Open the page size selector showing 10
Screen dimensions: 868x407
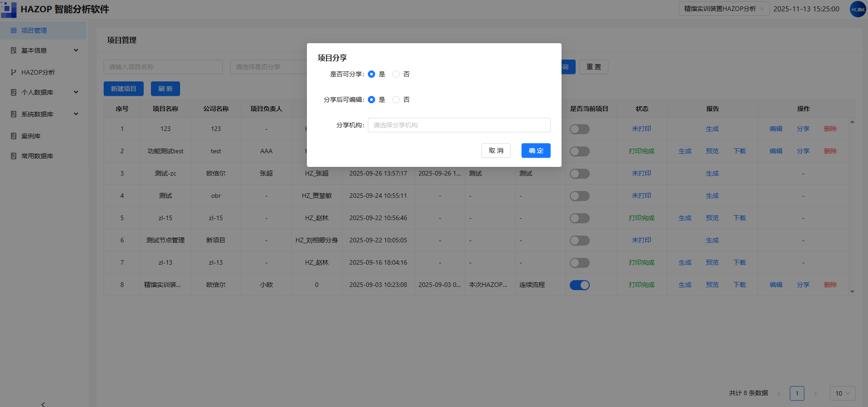(x=843, y=393)
